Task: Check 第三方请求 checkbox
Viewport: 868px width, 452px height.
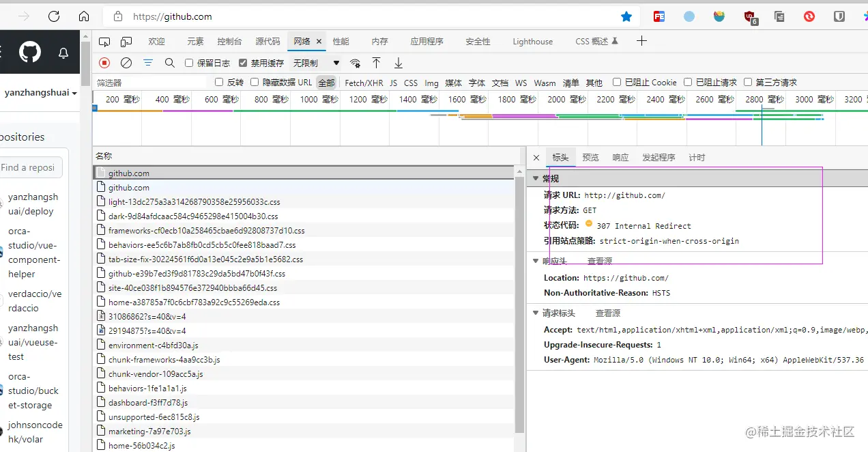Action: (748, 82)
